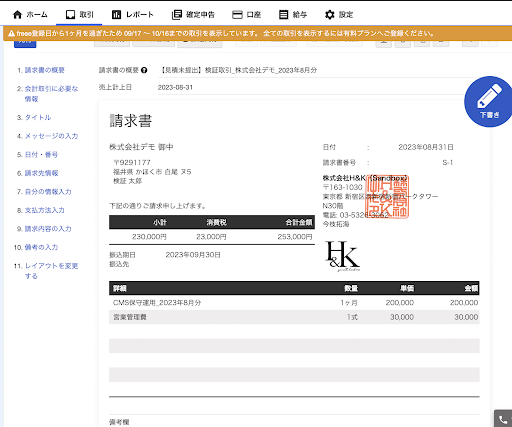Open the phone support icon
Viewport: 512px width, 427px height.
coord(503,419)
